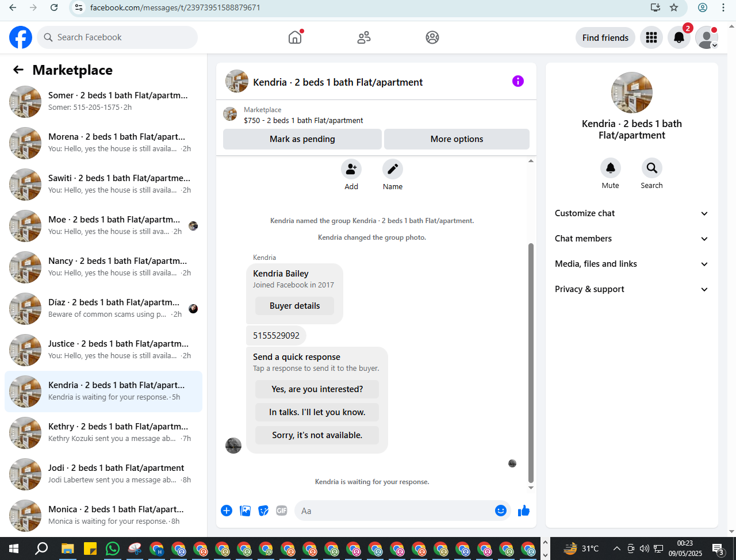Image resolution: width=736 pixels, height=560 pixels.
Task: Open the Díaz conversation
Action: point(103,309)
